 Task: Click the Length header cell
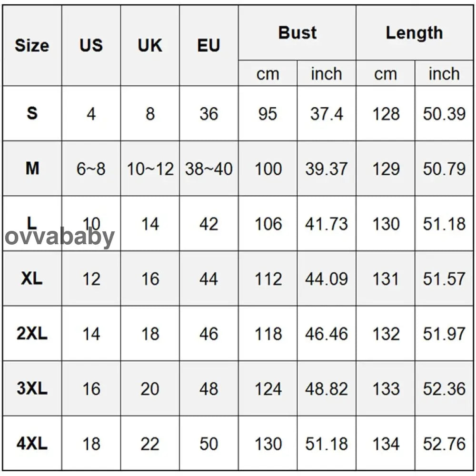tap(414, 33)
